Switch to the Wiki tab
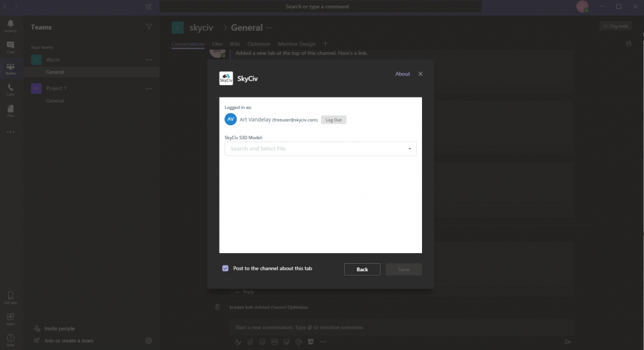 click(x=235, y=44)
